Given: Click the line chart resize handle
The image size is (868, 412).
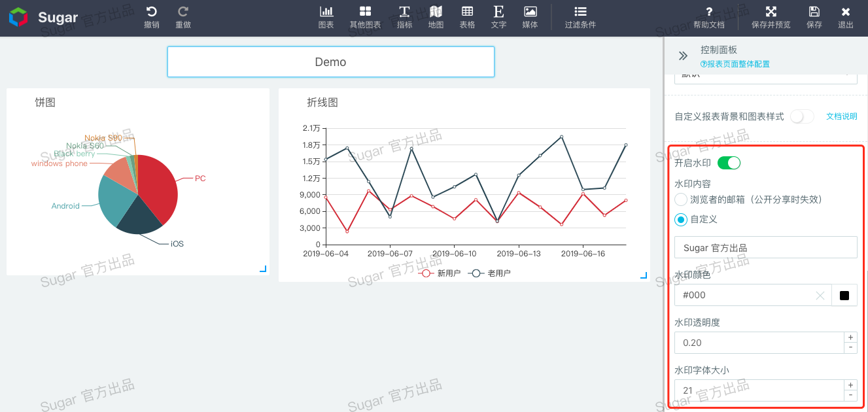Looking at the screenshot, I should click(644, 275).
